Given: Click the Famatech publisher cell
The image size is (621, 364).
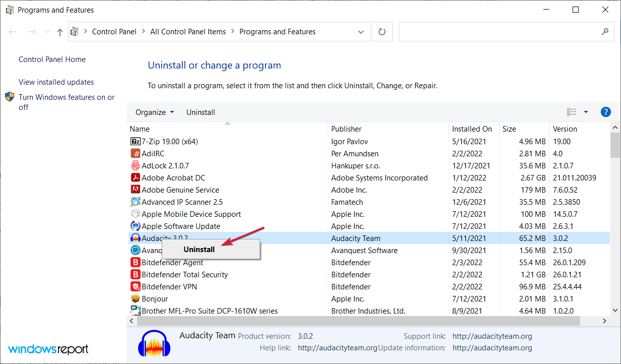Looking at the screenshot, I should [x=347, y=202].
